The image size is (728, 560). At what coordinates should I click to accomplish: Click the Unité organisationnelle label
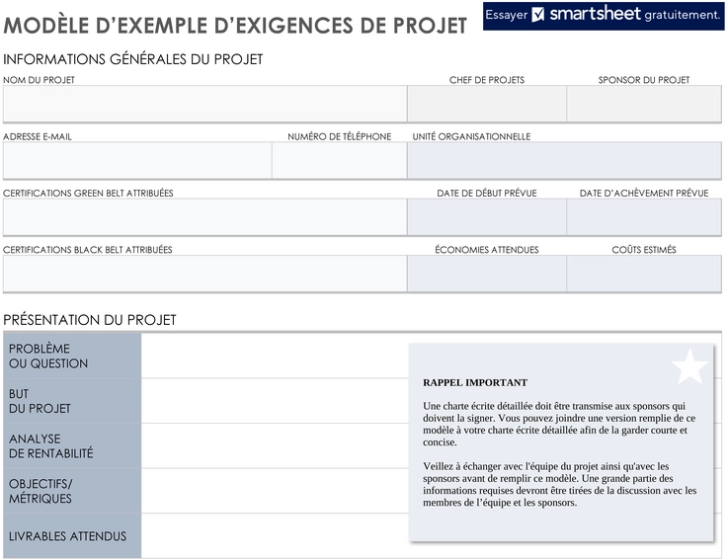pos(471,136)
